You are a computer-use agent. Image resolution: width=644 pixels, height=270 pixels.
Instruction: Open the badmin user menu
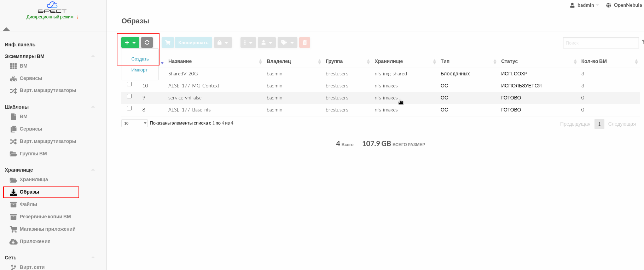[x=585, y=5]
